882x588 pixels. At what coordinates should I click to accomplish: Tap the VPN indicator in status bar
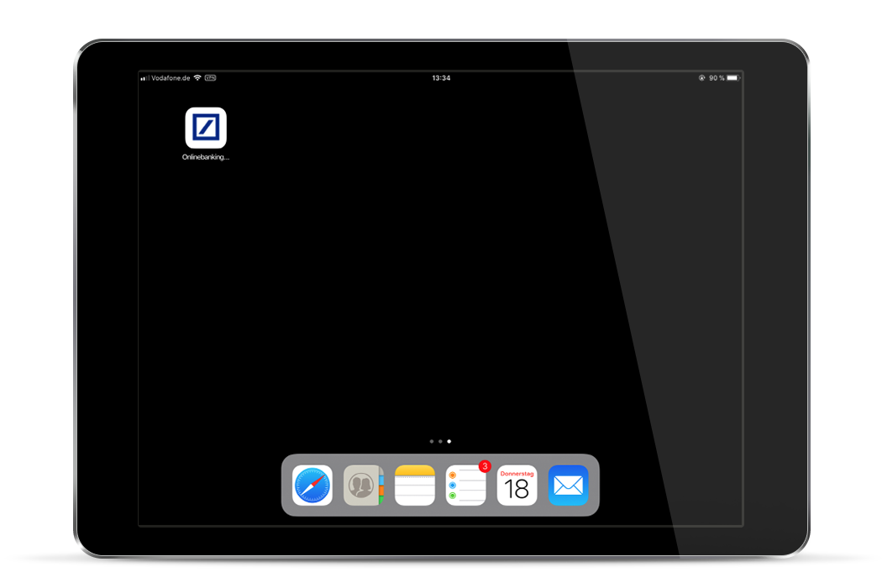pos(210,77)
